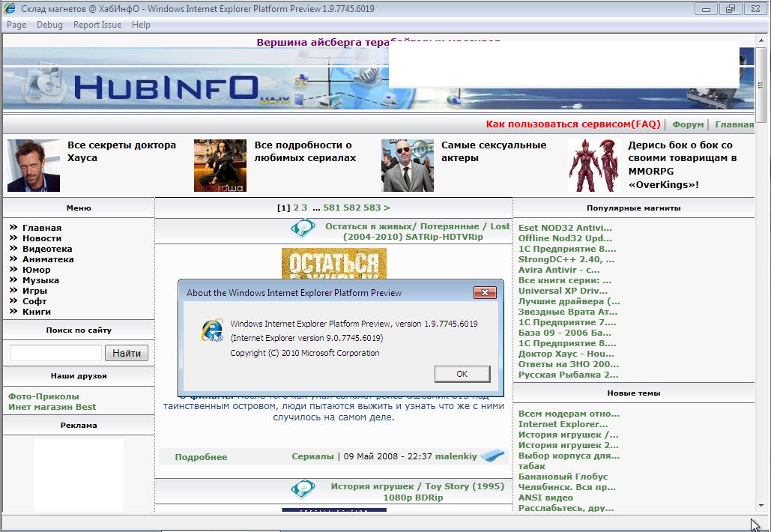Screen dimensions: 771x532
Task: Open the OverKings red warrior thumbnail
Action: tap(594, 166)
